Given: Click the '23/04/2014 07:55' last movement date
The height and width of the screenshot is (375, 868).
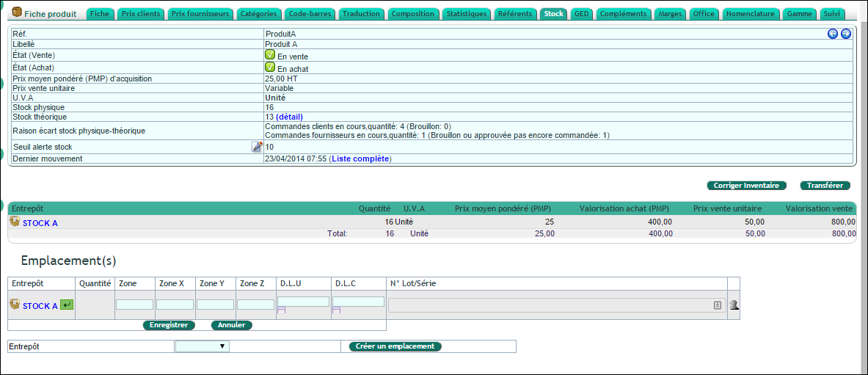Looking at the screenshot, I should (x=296, y=159).
